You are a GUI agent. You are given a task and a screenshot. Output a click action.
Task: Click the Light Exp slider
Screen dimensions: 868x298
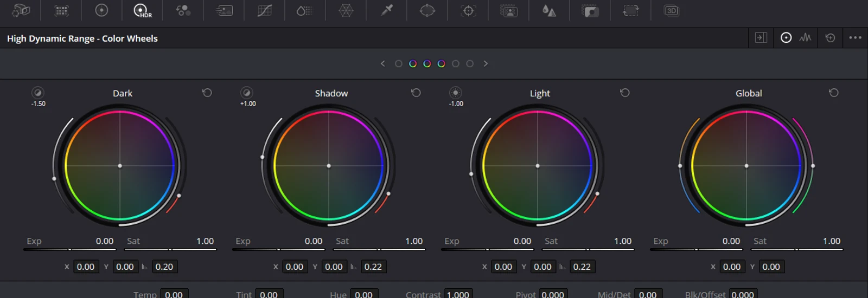(x=487, y=249)
